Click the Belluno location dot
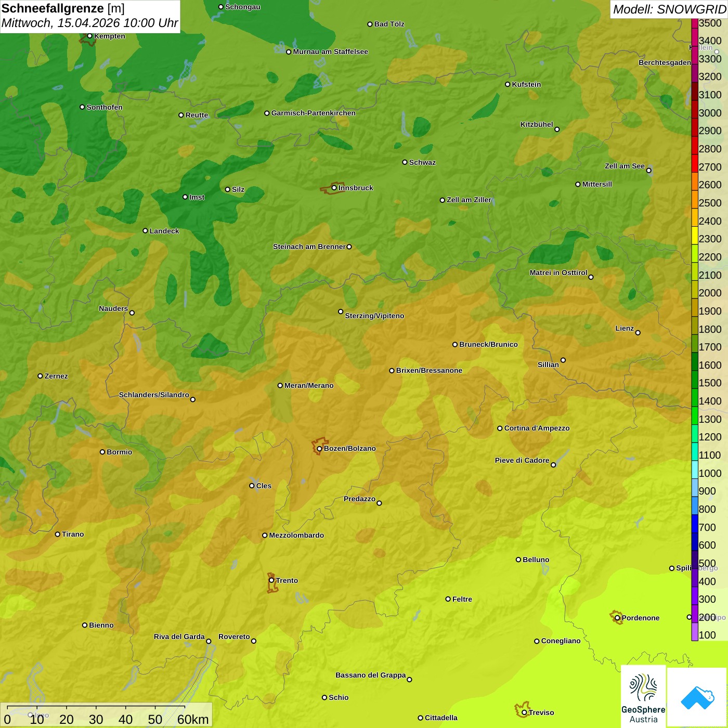 tap(518, 560)
